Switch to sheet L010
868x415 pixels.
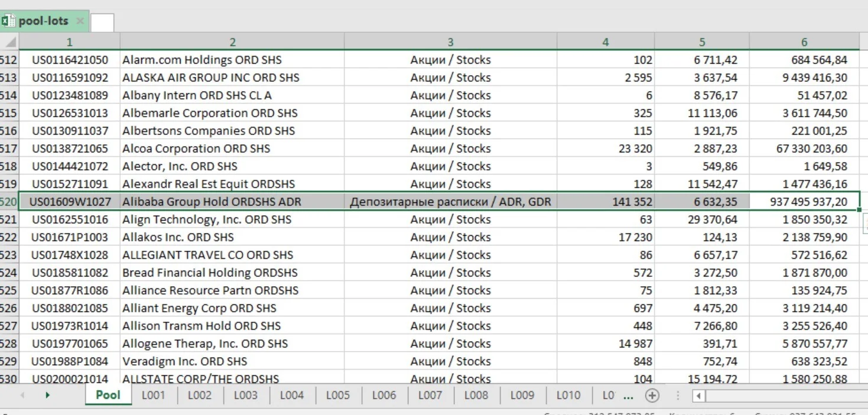(568, 395)
